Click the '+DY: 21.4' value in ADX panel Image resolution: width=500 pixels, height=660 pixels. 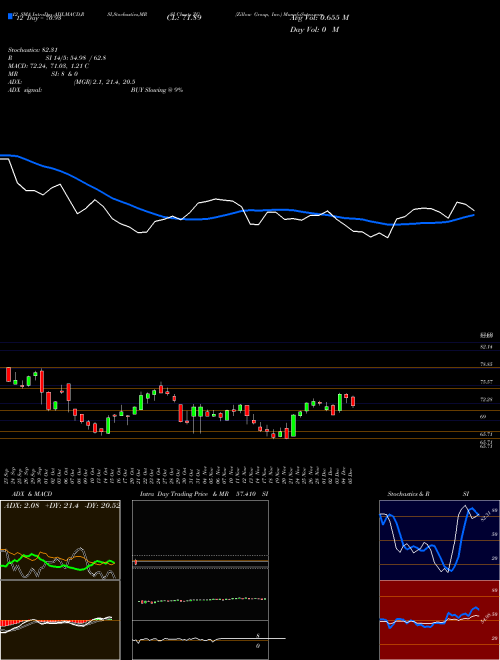coord(61,506)
